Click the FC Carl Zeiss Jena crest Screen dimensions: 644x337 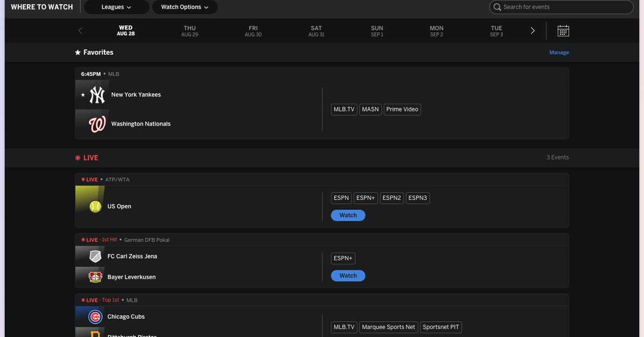(96, 257)
